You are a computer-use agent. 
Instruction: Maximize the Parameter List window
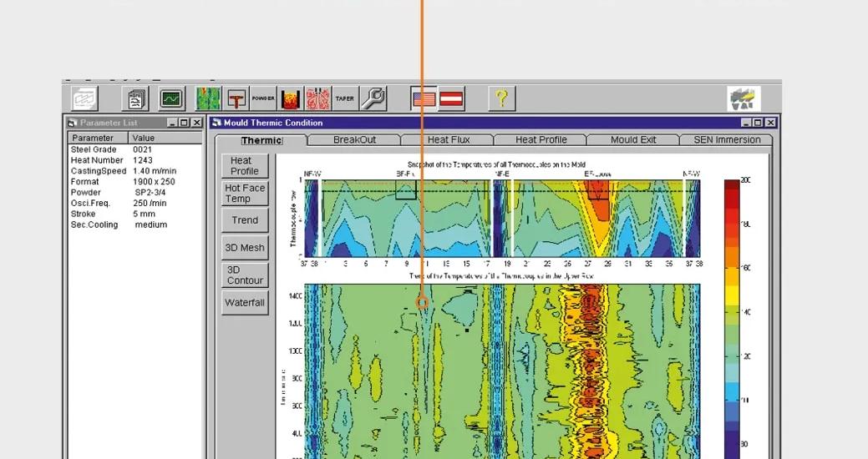(x=185, y=123)
